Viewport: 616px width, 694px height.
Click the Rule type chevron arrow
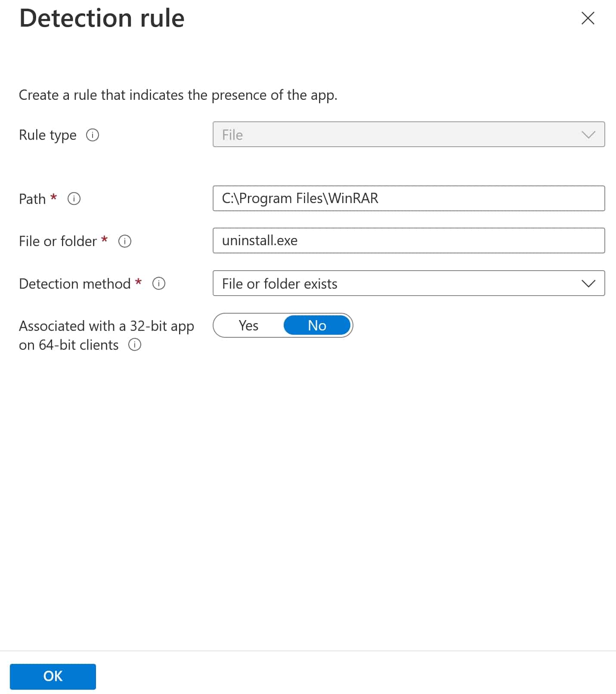(588, 135)
